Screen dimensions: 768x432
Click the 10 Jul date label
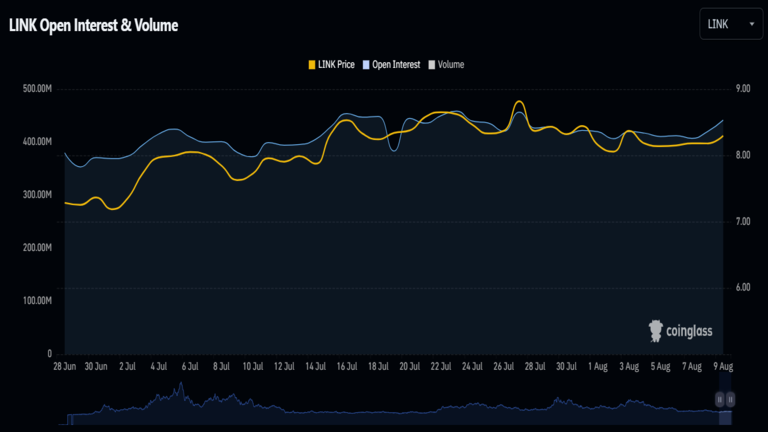coord(253,366)
